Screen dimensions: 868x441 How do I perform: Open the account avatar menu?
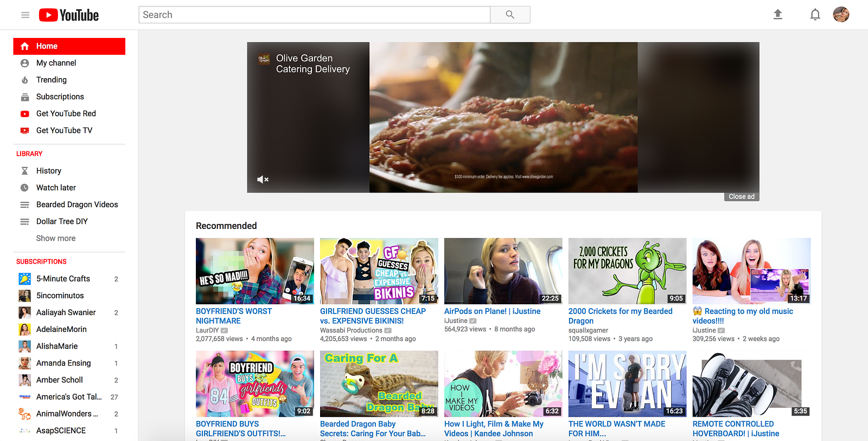pyautogui.click(x=841, y=15)
